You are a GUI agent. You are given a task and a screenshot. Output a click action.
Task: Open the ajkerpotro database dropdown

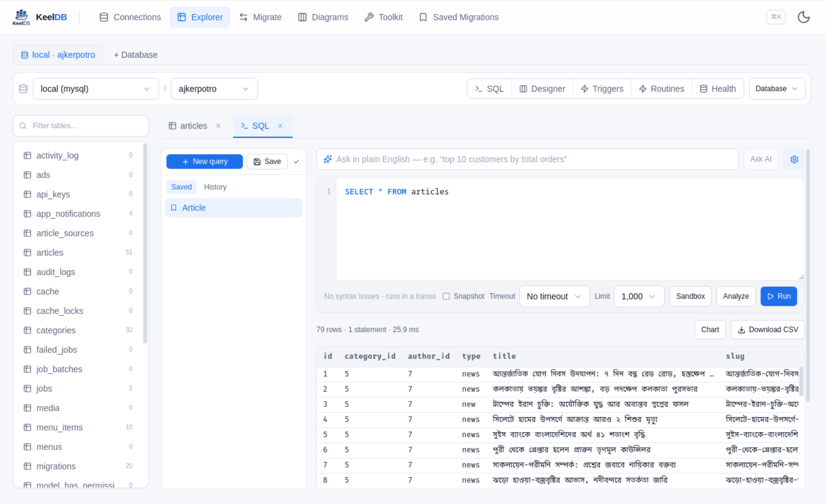click(214, 89)
